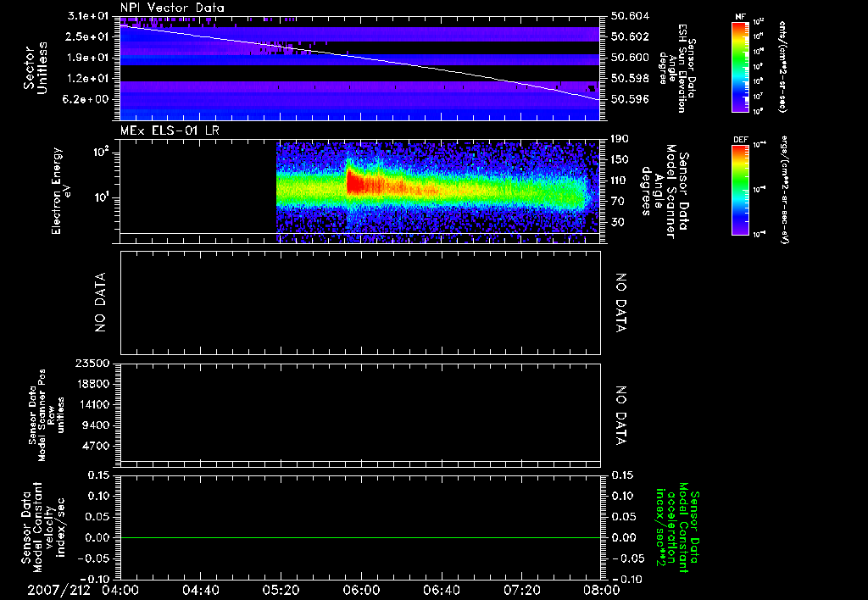Select the 05:20 time tick label

281,590
